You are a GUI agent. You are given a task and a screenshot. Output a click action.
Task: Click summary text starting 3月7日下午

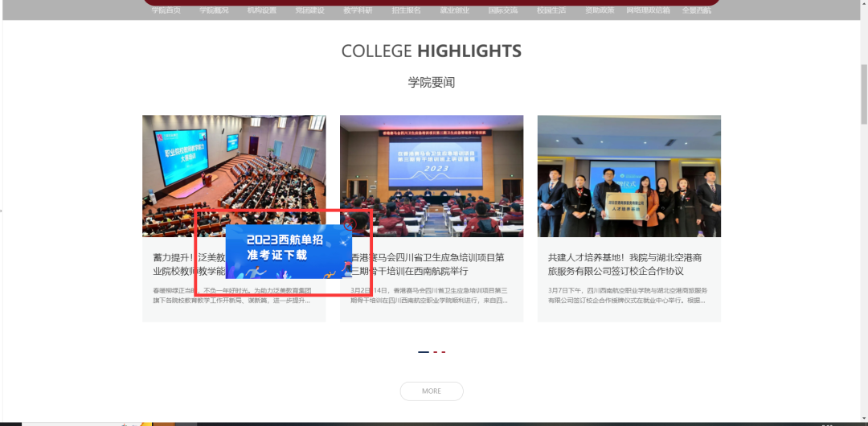point(628,295)
